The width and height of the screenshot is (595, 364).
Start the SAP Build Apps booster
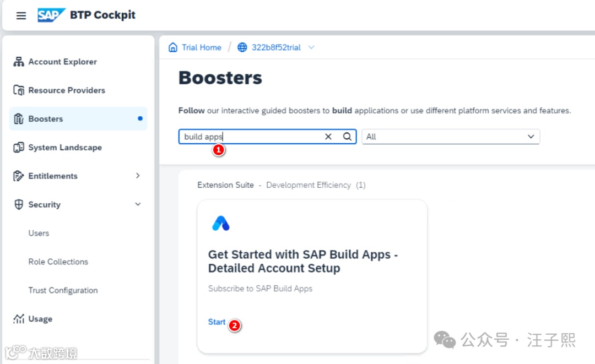point(217,322)
